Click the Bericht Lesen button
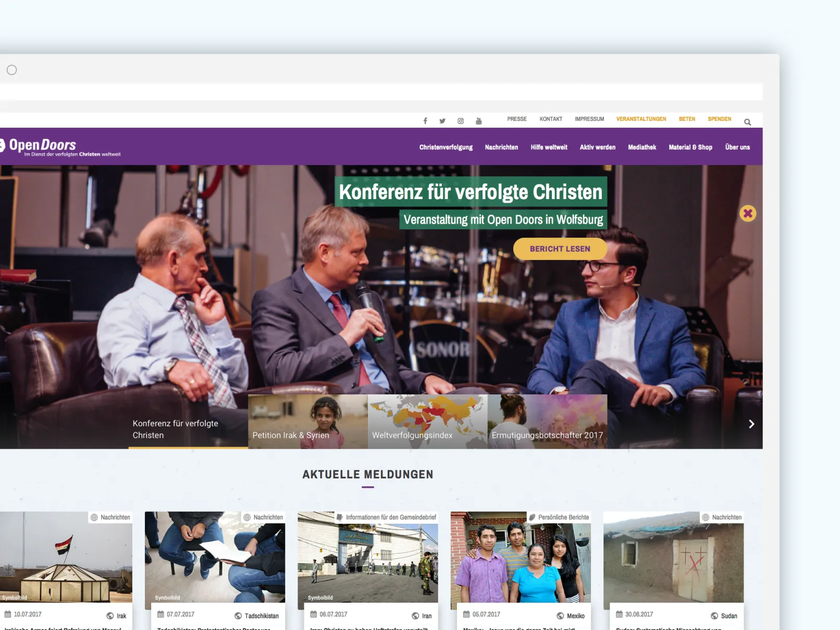Screen dimensions: 840x630 (560, 249)
